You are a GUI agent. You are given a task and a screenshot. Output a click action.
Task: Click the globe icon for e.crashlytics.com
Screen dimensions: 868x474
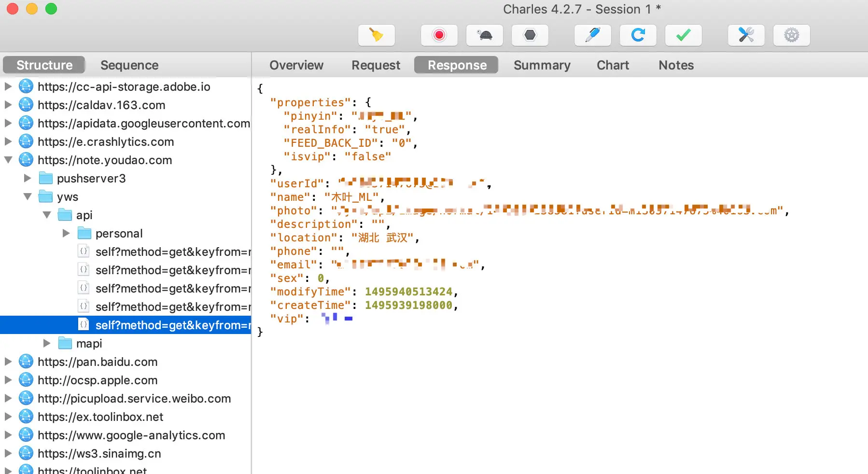[26, 142]
